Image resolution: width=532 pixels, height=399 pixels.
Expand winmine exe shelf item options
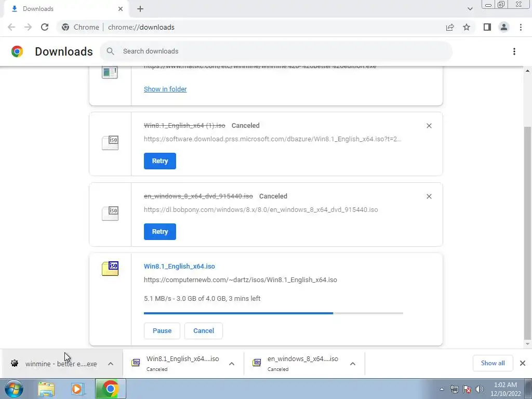tap(111, 364)
